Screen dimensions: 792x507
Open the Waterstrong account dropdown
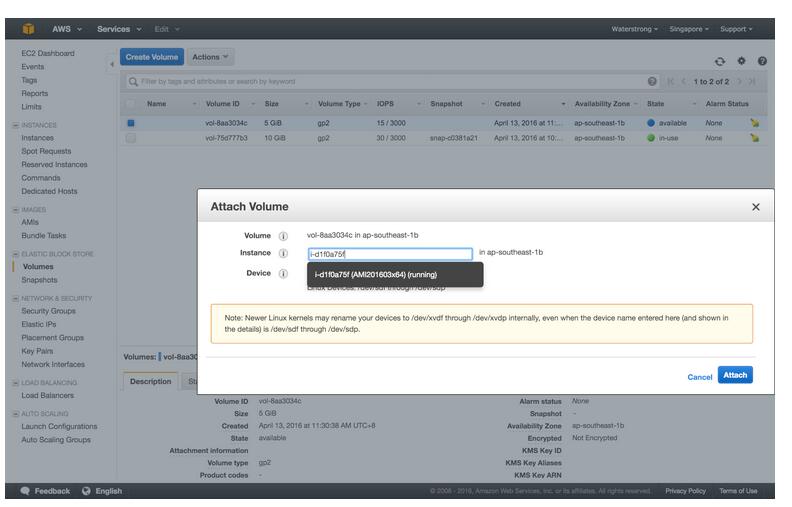[x=634, y=29]
